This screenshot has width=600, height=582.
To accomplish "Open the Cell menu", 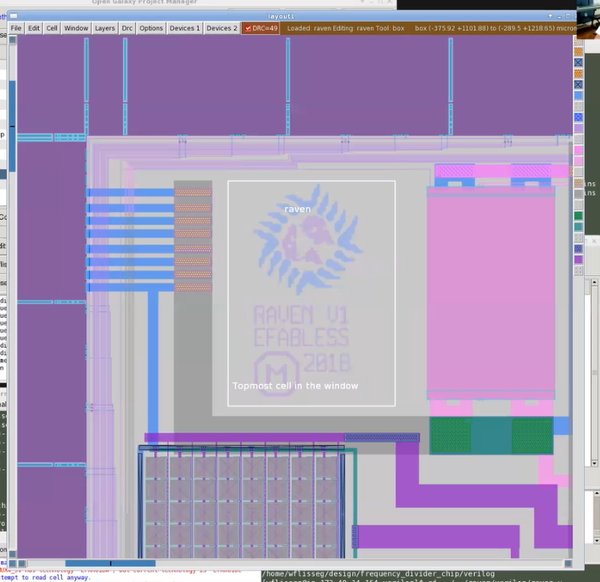I will [52, 28].
